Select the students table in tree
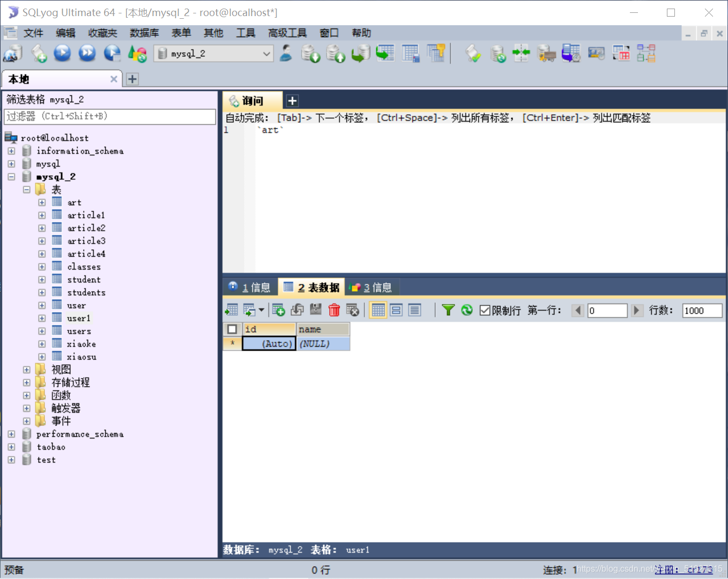This screenshot has width=728, height=579. (x=86, y=293)
